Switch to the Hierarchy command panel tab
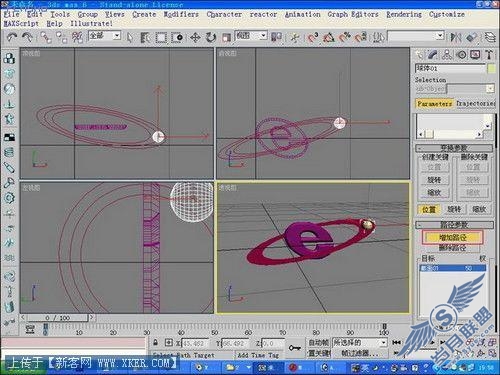Image resolution: width=500 pixels, height=375 pixels. point(447,55)
